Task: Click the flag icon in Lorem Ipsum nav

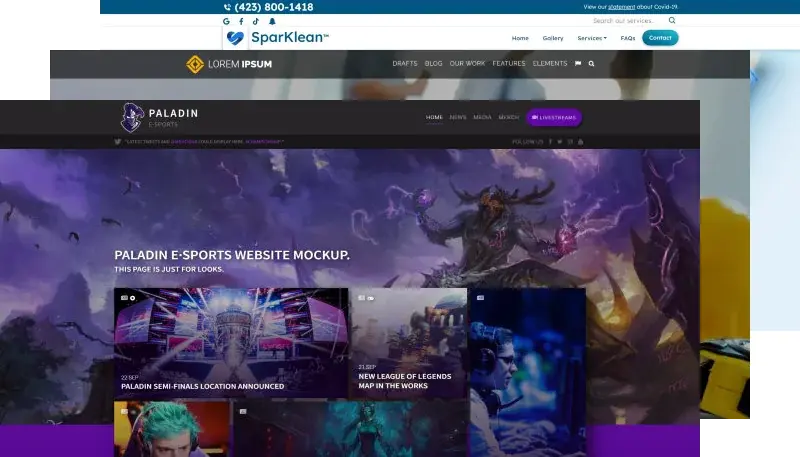Action: pos(578,64)
